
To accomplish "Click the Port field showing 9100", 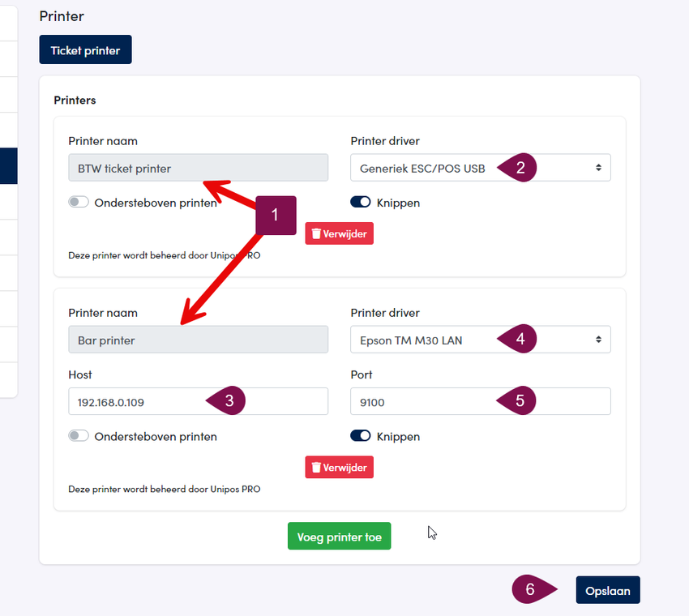I will pos(481,401).
